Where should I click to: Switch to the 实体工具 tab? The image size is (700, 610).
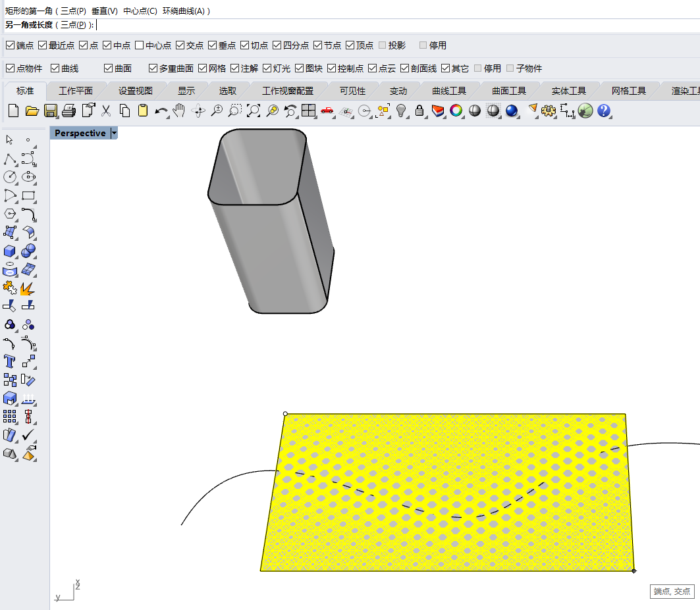pos(568,91)
